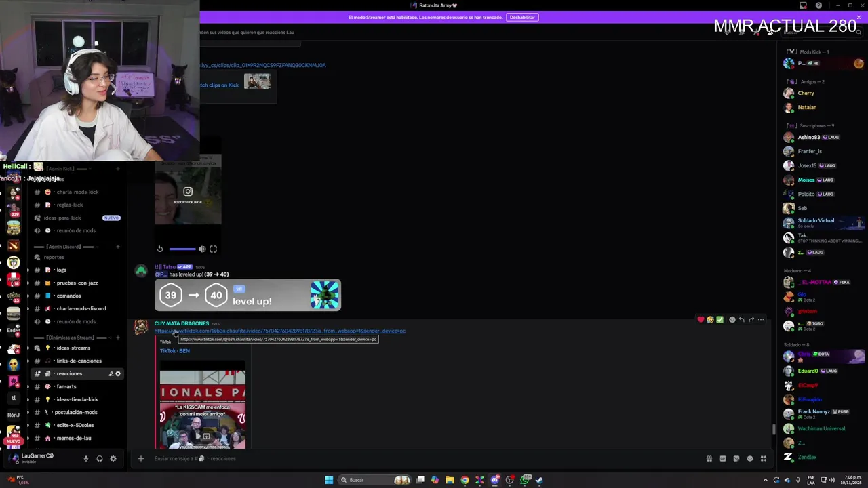The height and width of the screenshot is (488, 868).
Task: Forward the hovered message
Action: click(751, 320)
